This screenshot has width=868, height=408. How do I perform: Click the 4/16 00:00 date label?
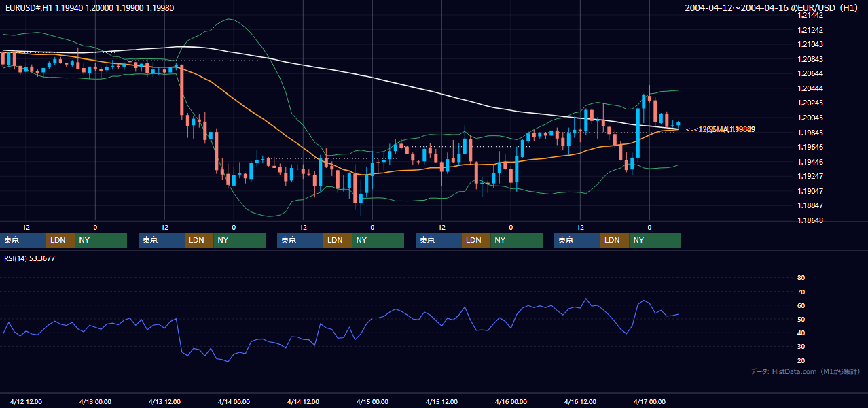(511, 401)
